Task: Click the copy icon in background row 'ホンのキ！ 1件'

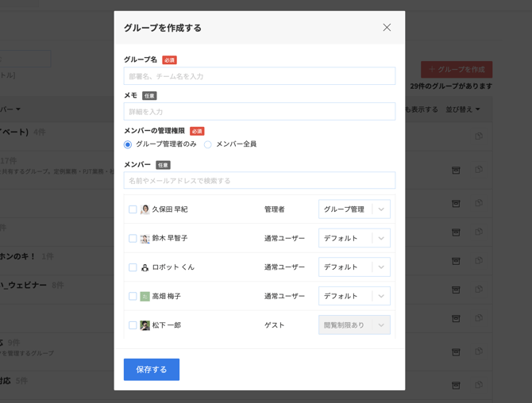Action: 479,260
